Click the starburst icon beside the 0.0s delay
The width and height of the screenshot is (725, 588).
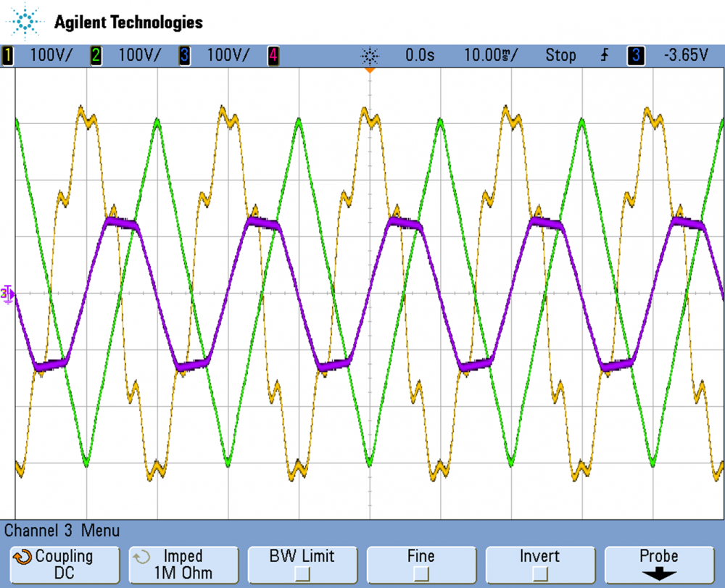(370, 55)
